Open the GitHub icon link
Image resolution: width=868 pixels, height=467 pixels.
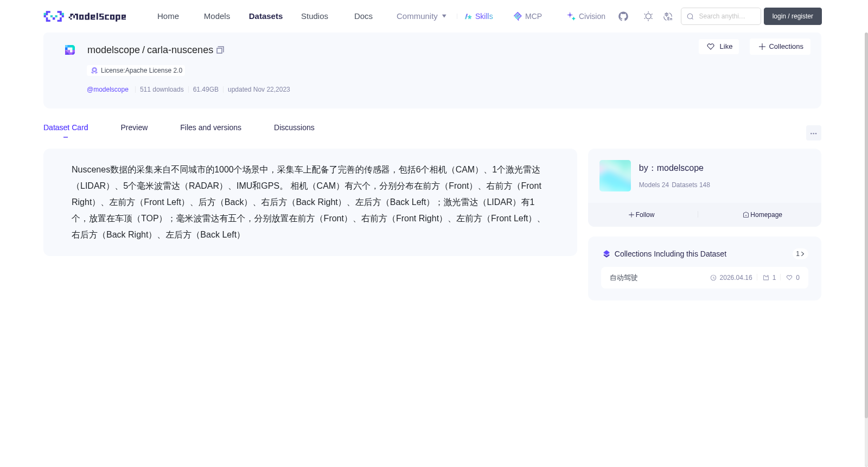[x=623, y=16]
